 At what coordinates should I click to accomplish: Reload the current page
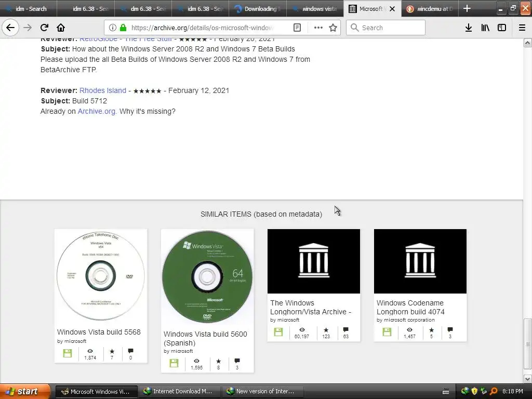pos(44,28)
